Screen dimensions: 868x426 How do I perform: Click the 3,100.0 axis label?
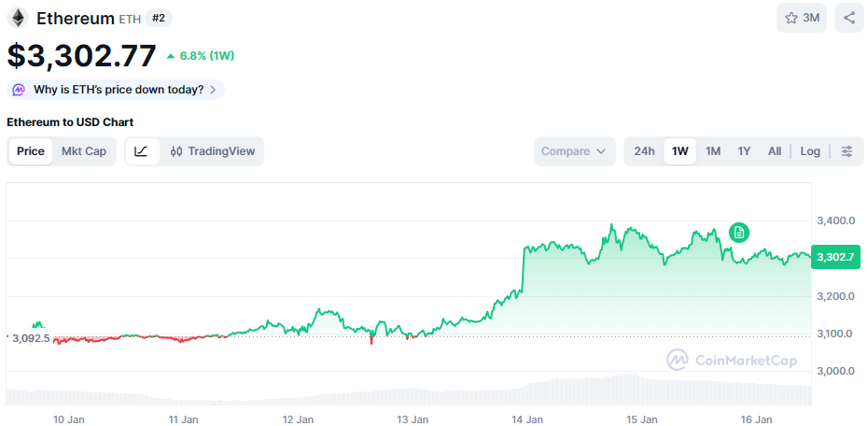point(836,334)
